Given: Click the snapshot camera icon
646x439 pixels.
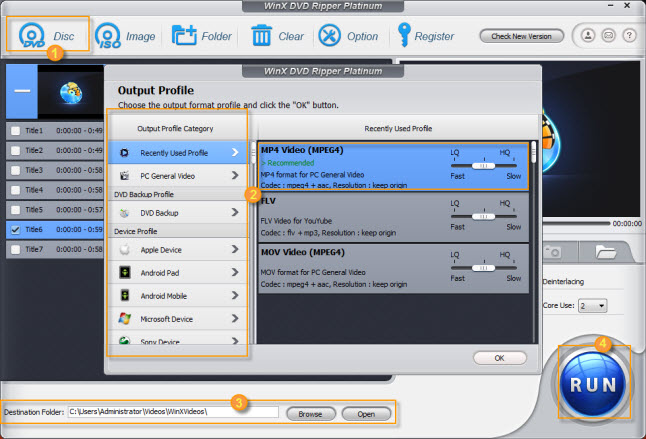Looking at the screenshot, I should (552, 252).
